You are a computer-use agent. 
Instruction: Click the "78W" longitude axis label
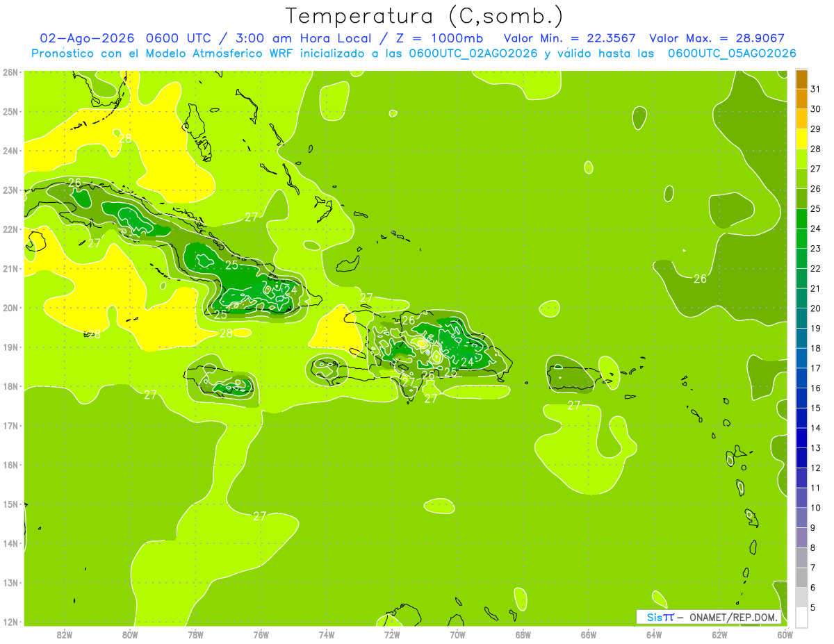195,634
